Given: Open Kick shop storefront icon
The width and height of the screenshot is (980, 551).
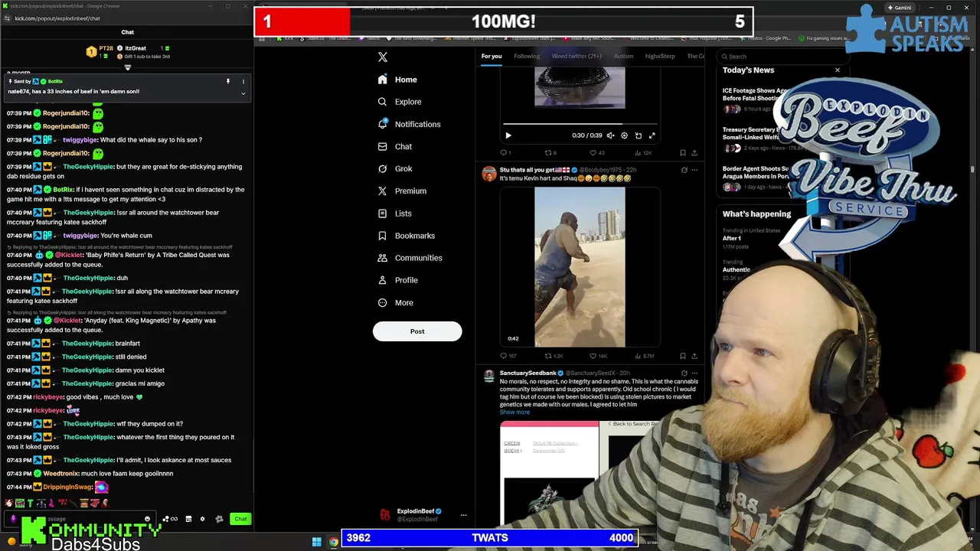Looking at the screenshot, I should click(188, 519).
